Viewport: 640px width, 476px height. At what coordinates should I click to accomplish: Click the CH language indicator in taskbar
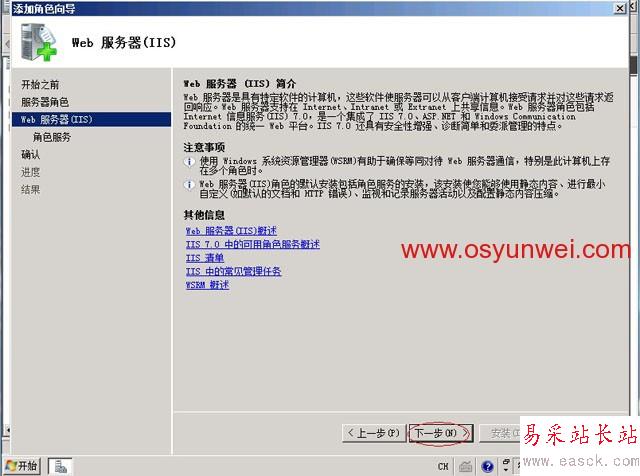[443, 466]
